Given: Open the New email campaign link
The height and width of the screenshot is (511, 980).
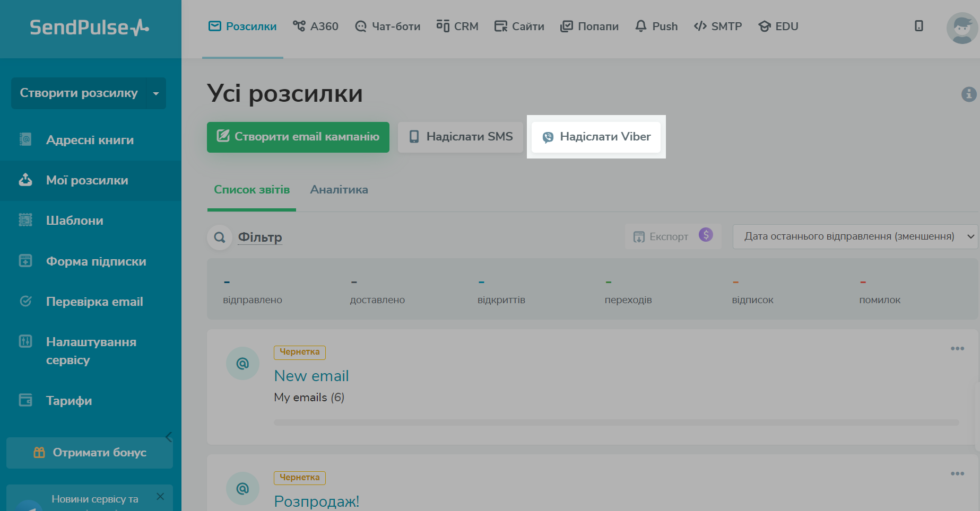Looking at the screenshot, I should pos(311,376).
